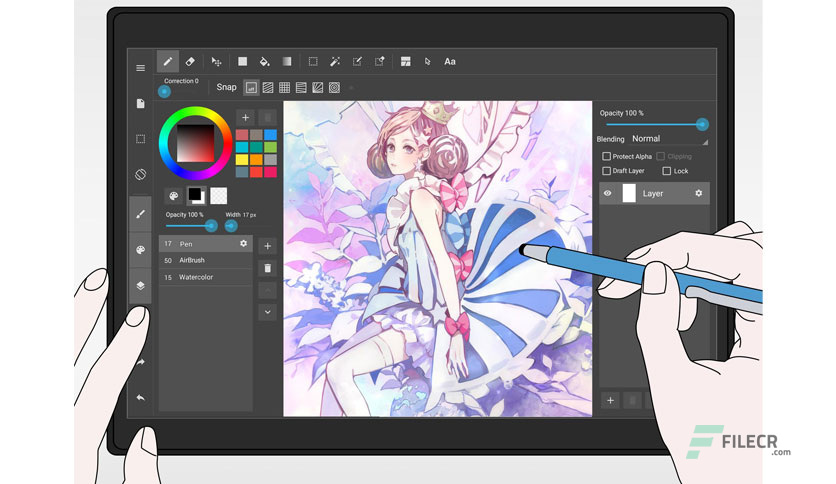Select the Eraser tool
The image size is (836, 484).
click(190, 61)
